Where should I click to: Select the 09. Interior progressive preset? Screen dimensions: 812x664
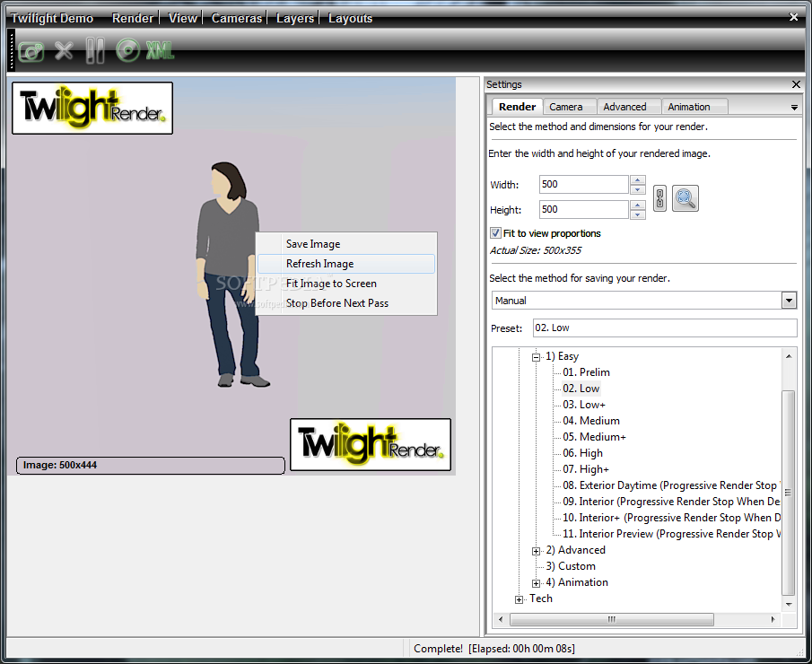click(x=671, y=502)
